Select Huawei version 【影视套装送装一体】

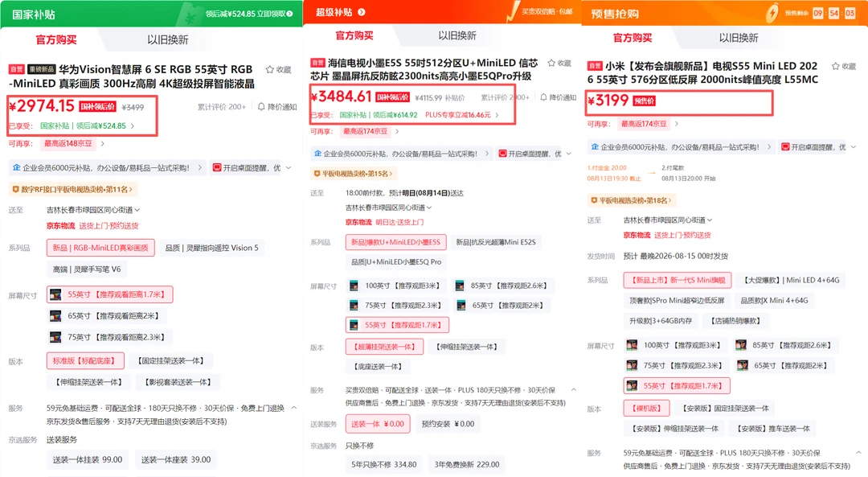coord(178,382)
